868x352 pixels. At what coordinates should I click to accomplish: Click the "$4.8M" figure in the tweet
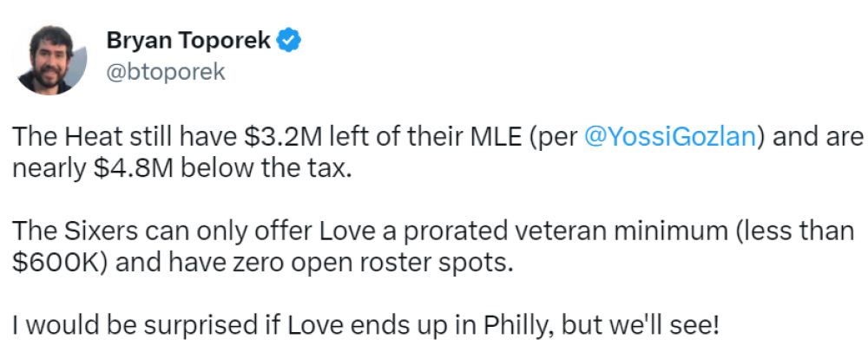[x=133, y=169]
